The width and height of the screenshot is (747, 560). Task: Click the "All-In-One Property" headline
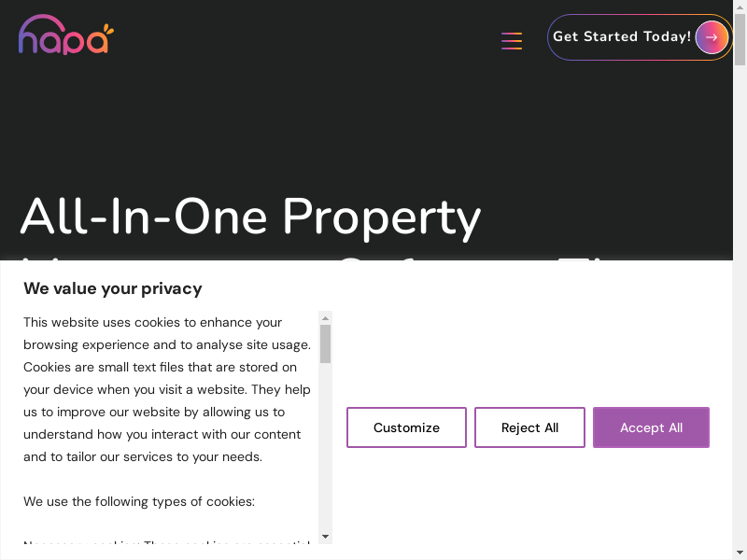(250, 217)
